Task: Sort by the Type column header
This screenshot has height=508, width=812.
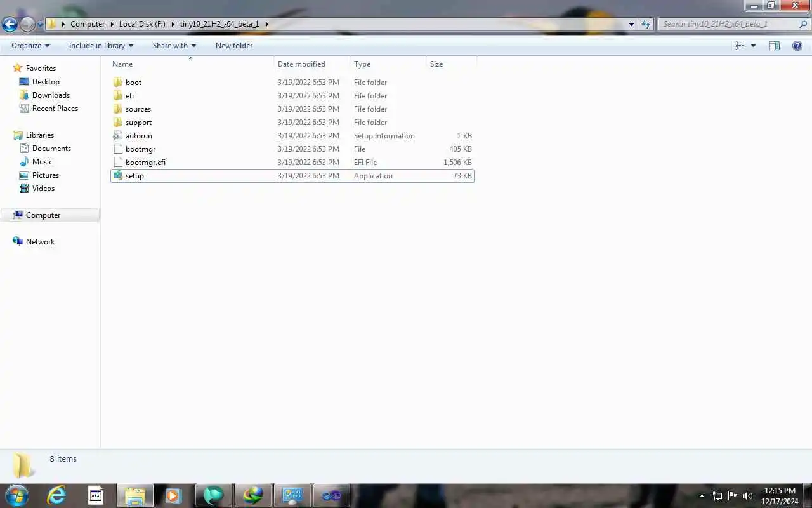Action: tap(388, 64)
